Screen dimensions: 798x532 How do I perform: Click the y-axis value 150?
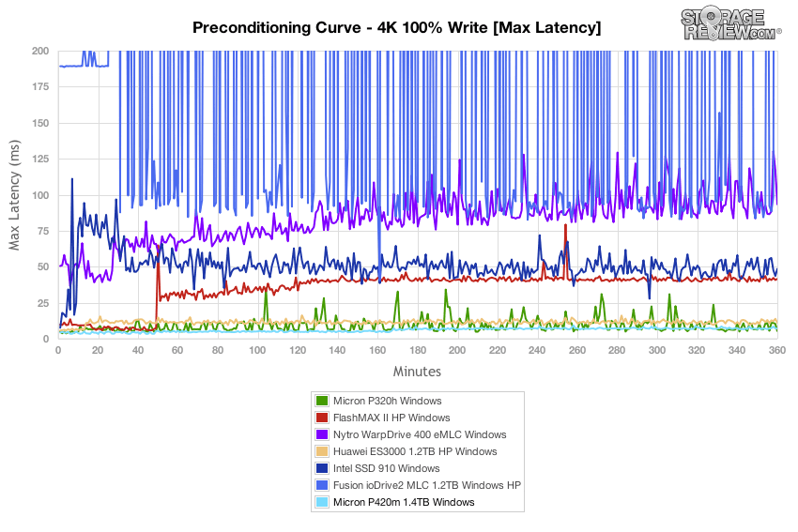tap(40, 123)
